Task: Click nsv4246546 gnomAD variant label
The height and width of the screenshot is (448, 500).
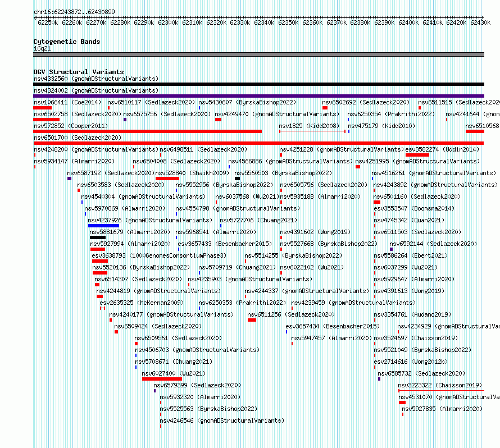Action: [221, 420]
